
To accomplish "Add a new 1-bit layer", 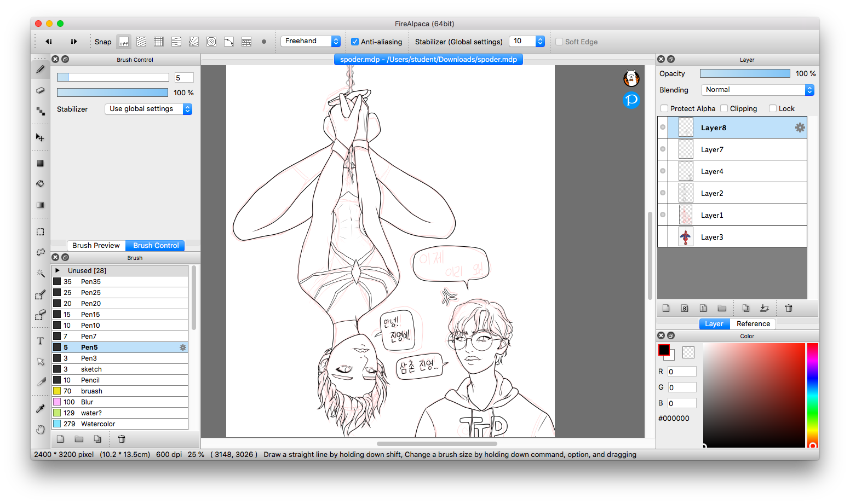I will [x=703, y=308].
